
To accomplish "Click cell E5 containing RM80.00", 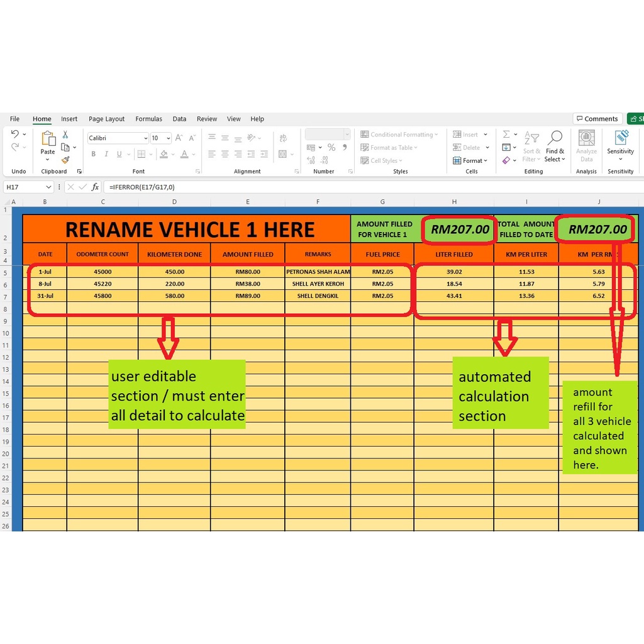I will point(247,272).
